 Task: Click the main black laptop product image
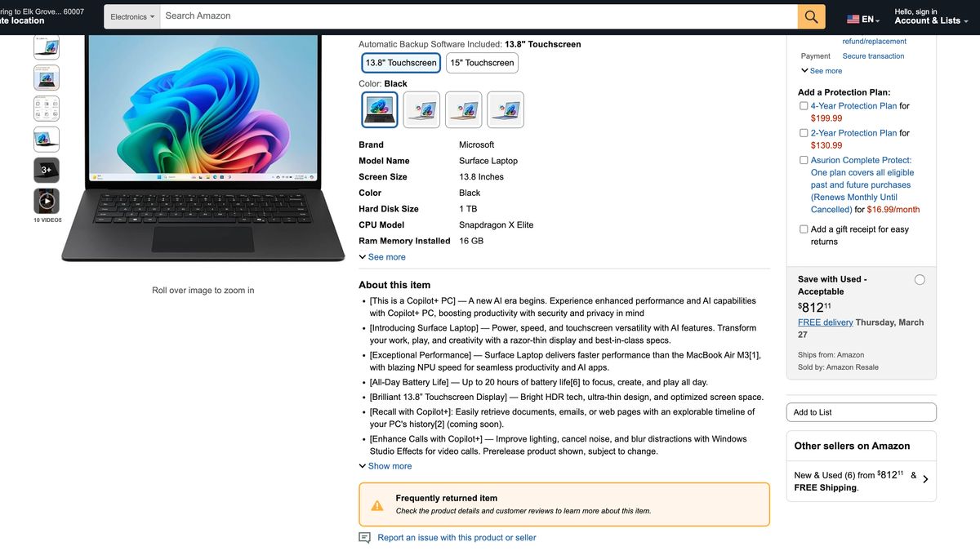203,147
